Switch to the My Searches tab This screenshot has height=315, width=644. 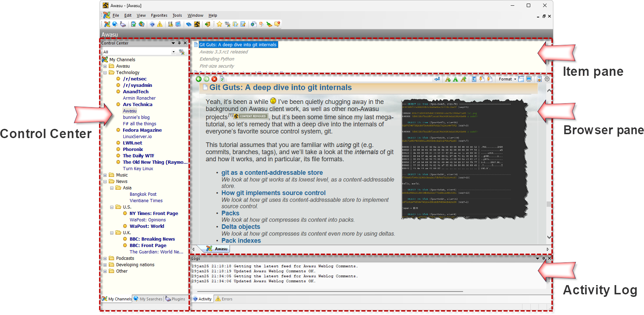(148, 299)
